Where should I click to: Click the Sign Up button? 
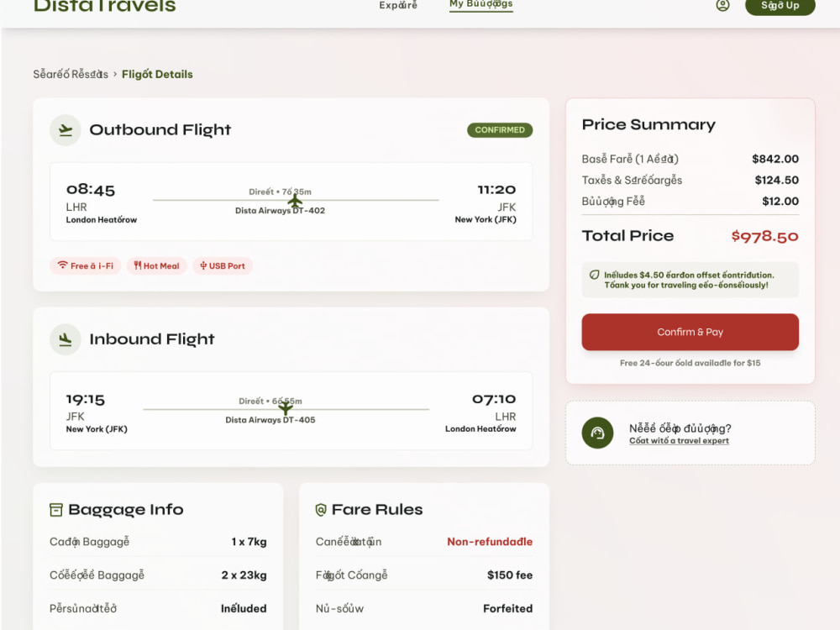click(x=780, y=5)
